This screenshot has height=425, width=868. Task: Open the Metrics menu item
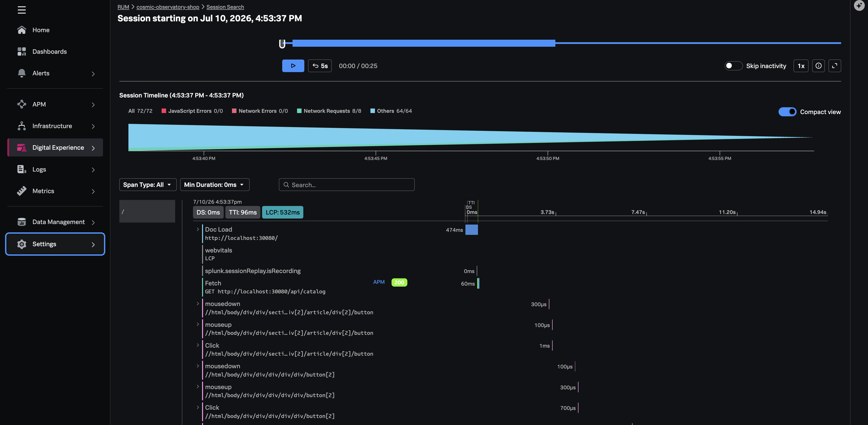coord(55,191)
